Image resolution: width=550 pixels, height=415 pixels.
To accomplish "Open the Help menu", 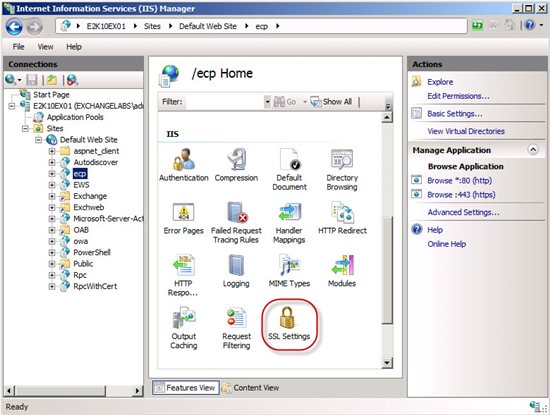I will point(74,47).
